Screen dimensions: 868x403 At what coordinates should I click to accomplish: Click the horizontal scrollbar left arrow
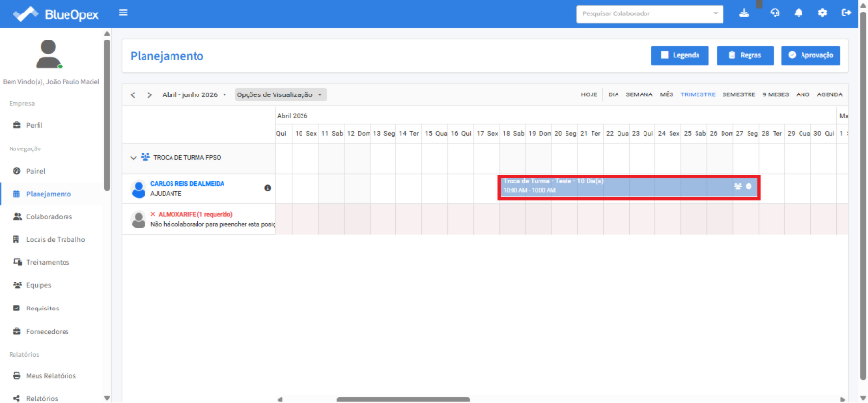coord(279,399)
